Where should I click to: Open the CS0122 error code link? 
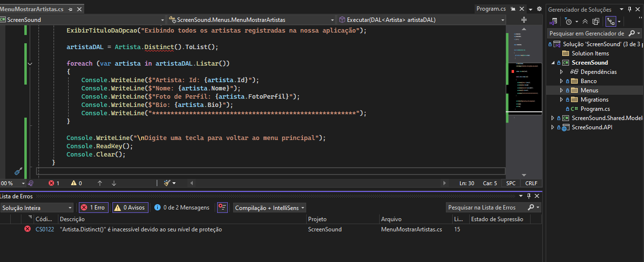click(x=45, y=229)
